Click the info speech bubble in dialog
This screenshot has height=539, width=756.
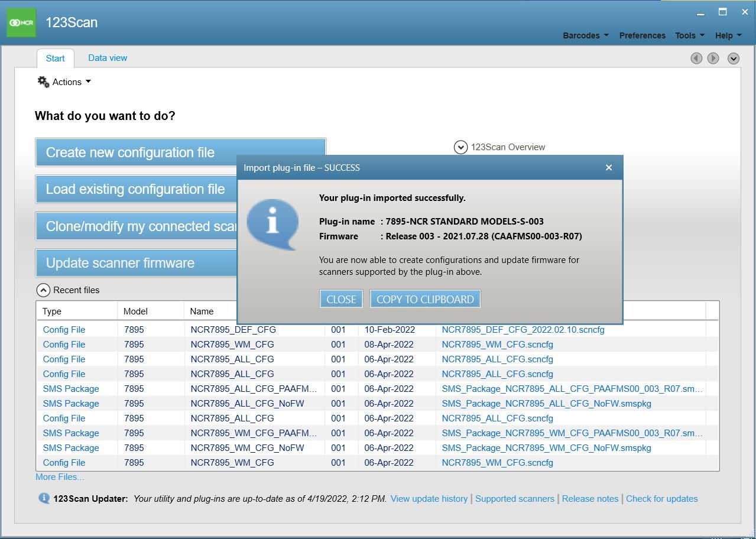coord(272,225)
